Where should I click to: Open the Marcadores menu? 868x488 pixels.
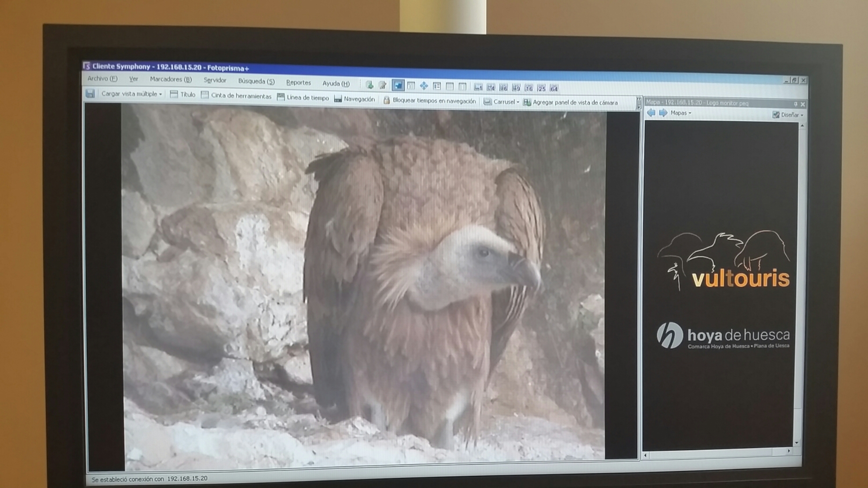pos(171,79)
